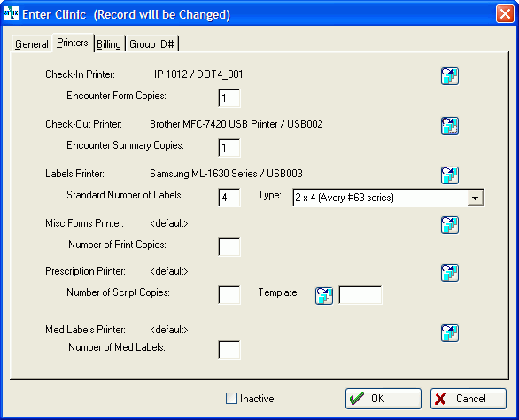This screenshot has width=519, height=420.
Task: Click the Template lookup icon
Action: pyautogui.click(x=324, y=296)
